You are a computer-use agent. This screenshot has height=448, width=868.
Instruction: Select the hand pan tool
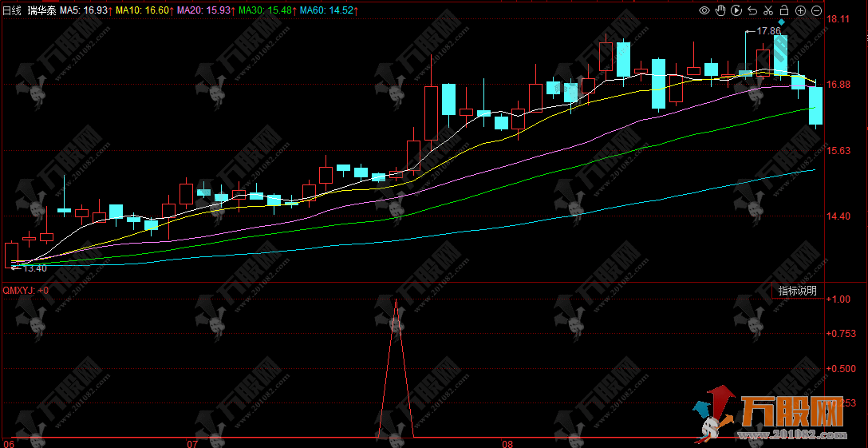tap(720, 10)
